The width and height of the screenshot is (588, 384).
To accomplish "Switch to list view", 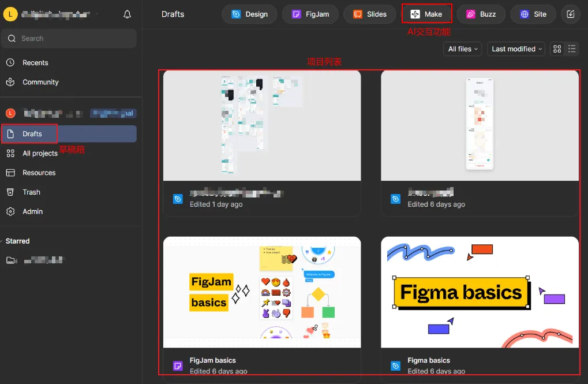I will tap(572, 49).
